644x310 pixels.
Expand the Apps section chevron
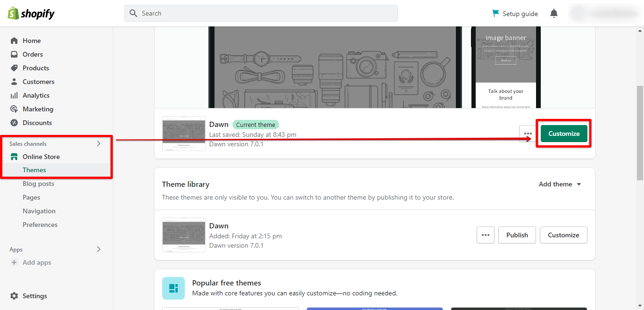[99, 249]
